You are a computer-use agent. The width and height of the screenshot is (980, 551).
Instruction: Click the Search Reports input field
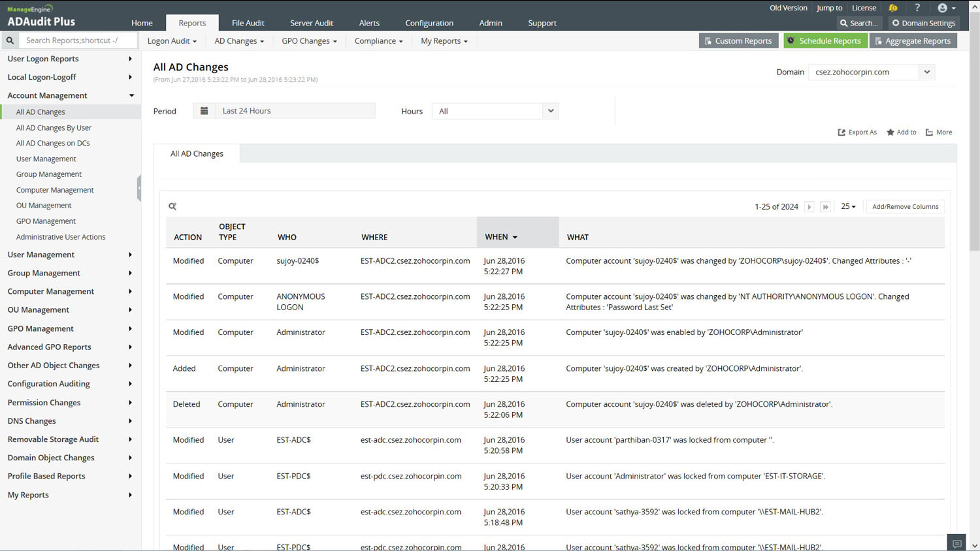pyautogui.click(x=77, y=40)
